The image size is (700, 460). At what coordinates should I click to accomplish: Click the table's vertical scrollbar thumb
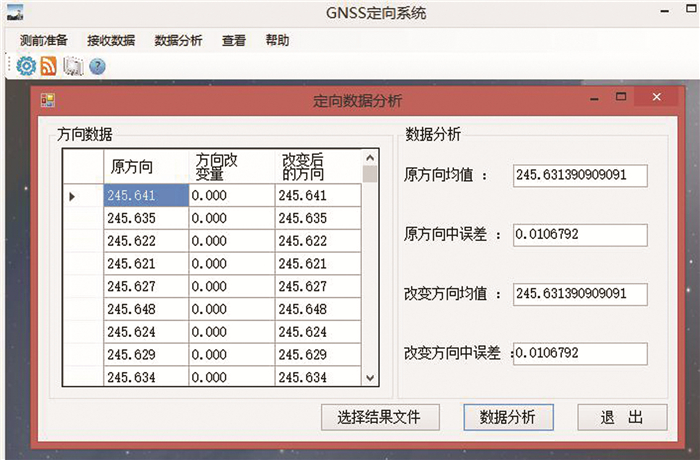(x=370, y=174)
